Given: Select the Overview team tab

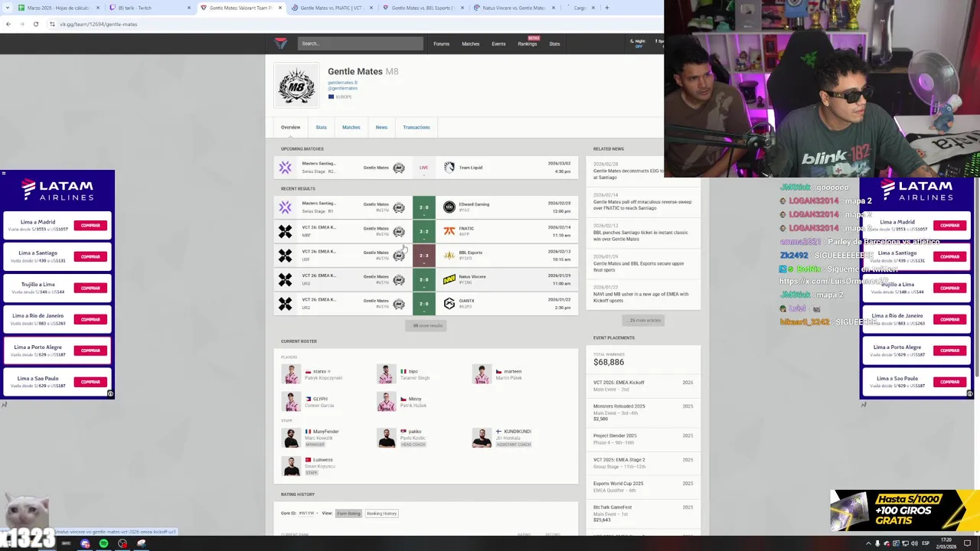Looking at the screenshot, I should point(290,127).
